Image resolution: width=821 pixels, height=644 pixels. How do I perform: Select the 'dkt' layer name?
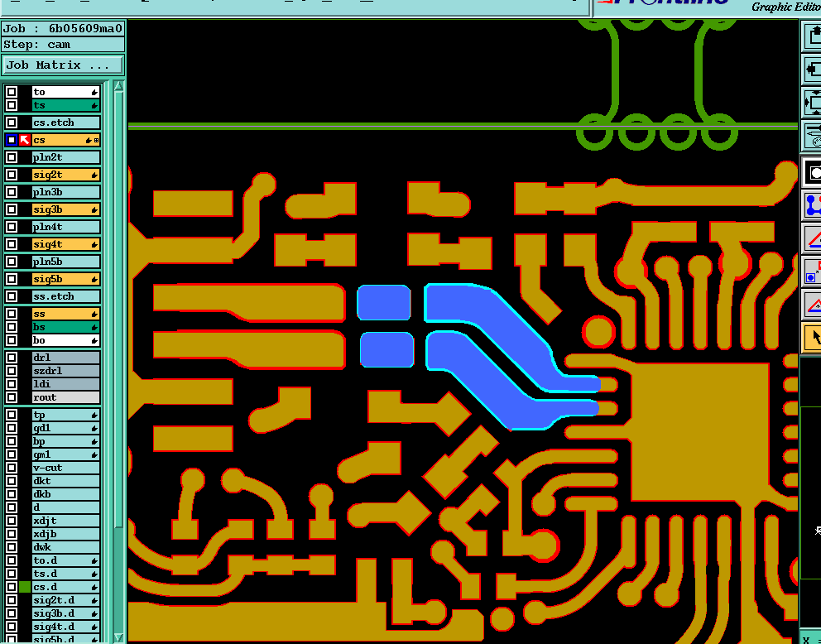pyautogui.click(x=66, y=481)
